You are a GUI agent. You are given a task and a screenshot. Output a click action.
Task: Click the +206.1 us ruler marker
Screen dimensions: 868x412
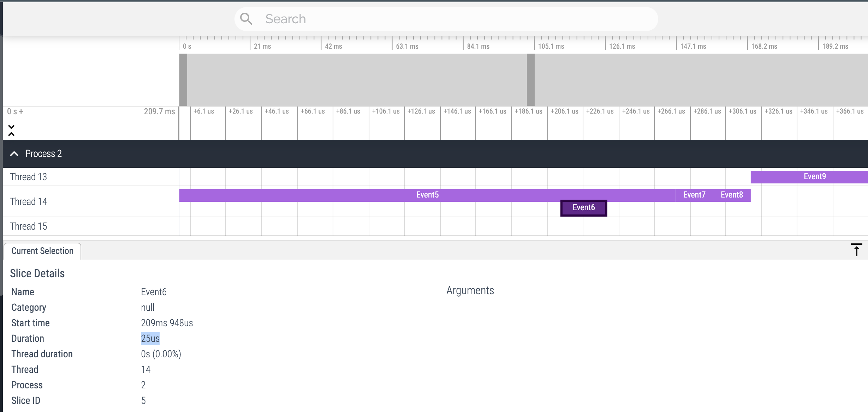pos(565,111)
